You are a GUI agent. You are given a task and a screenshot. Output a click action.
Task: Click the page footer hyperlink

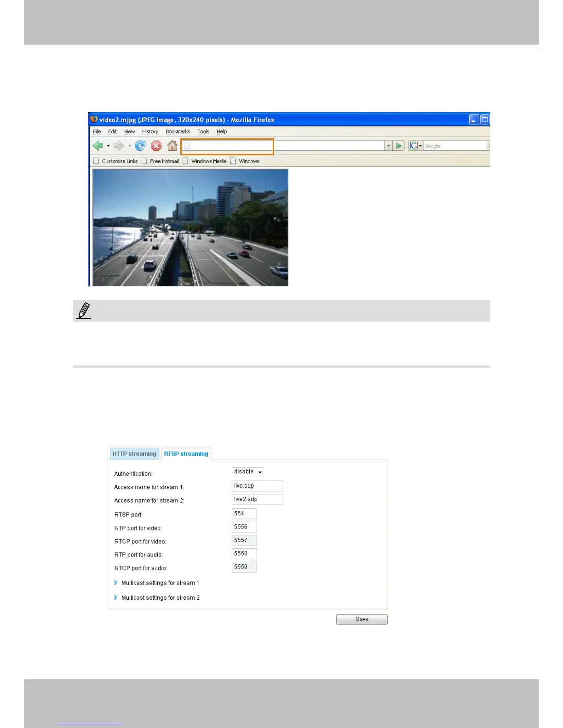click(91, 724)
